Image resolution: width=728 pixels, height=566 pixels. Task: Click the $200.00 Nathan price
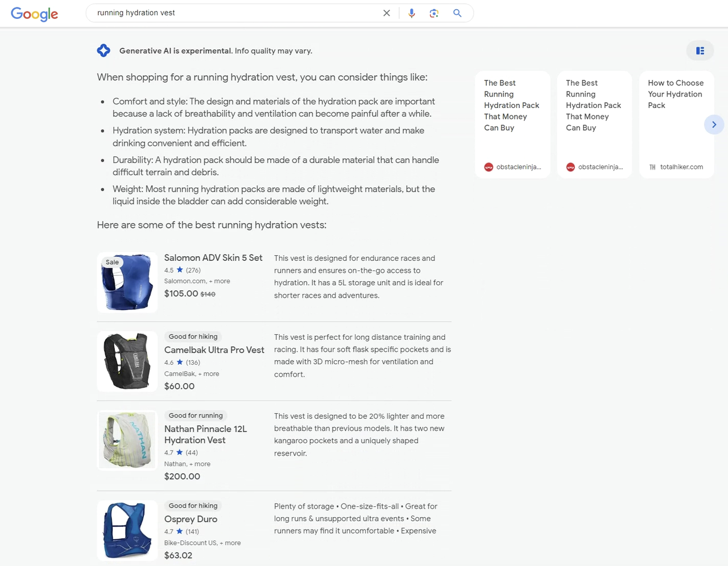coord(182,476)
